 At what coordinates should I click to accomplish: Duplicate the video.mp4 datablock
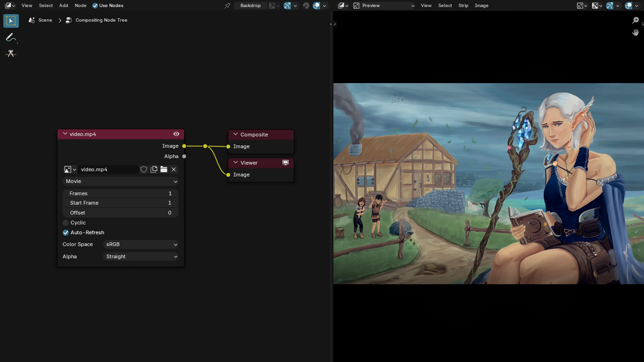154,170
